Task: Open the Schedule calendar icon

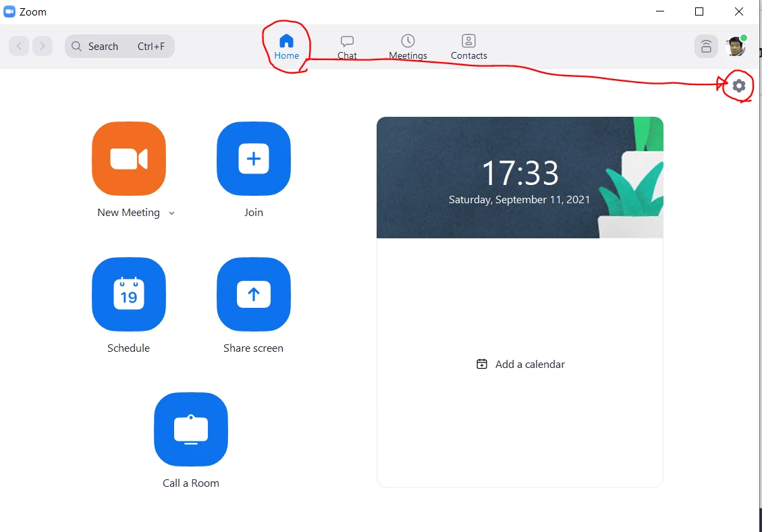Action: [x=129, y=294]
